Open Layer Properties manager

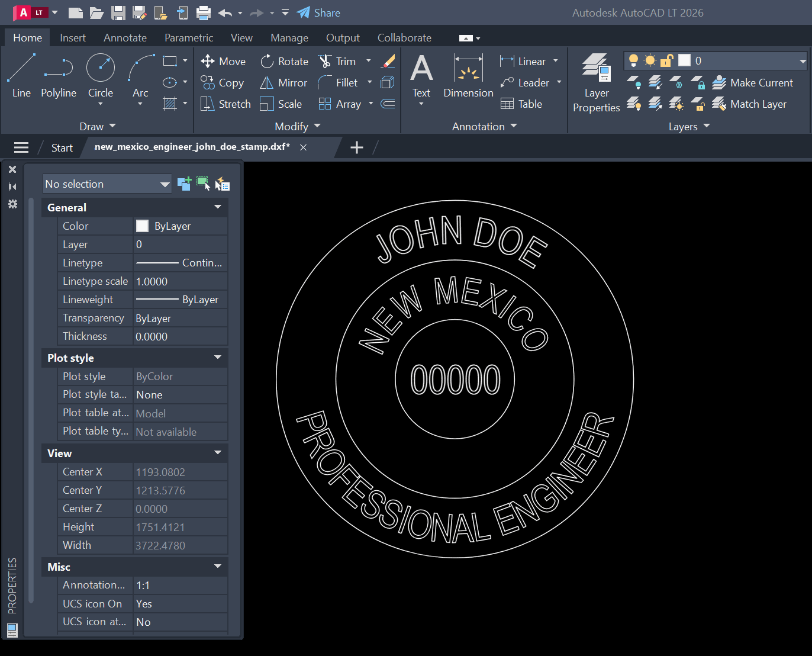[x=597, y=83]
